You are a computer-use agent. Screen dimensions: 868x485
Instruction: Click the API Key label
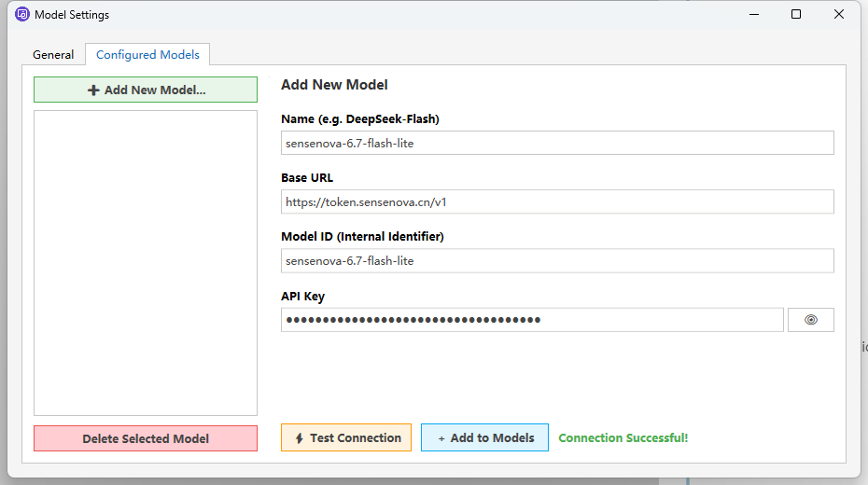point(302,297)
